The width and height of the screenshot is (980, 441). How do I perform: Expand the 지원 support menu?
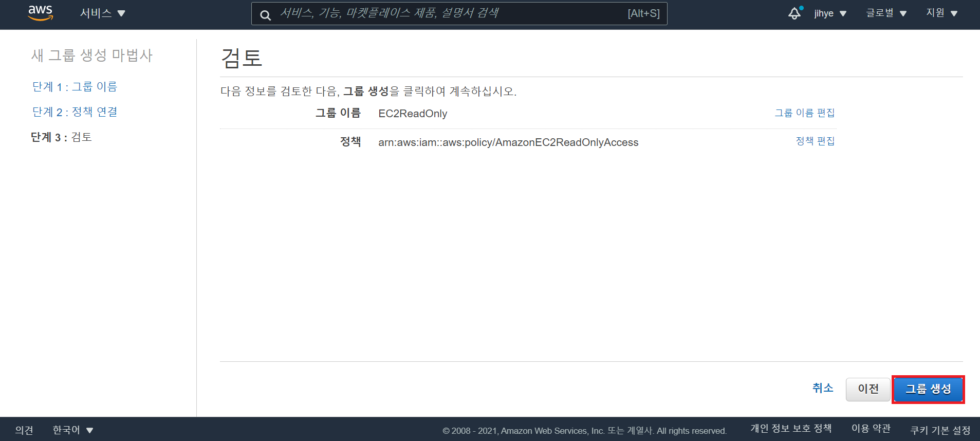(941, 13)
